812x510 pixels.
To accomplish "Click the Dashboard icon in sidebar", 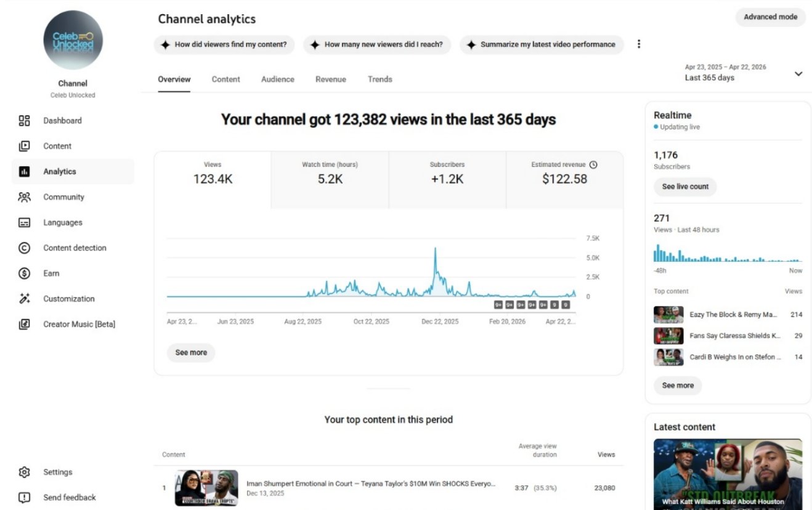I will 24,121.
